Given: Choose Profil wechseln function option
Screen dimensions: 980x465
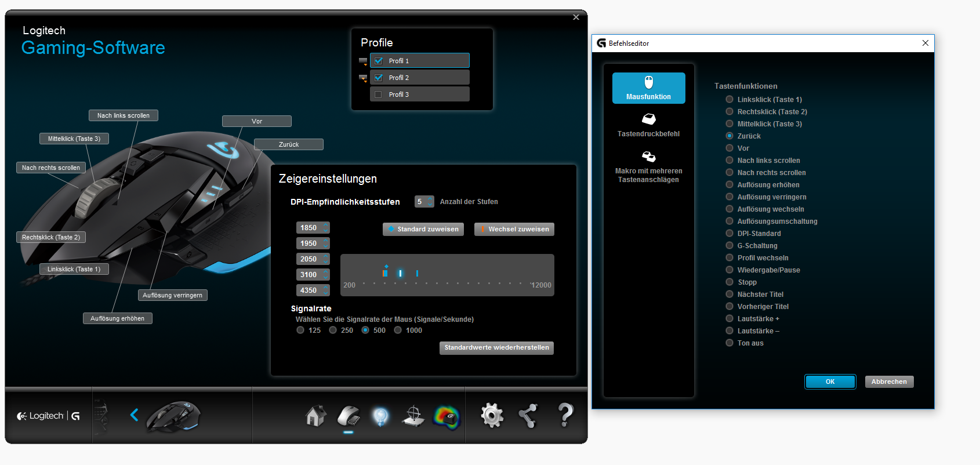Looking at the screenshot, I should 729,257.
